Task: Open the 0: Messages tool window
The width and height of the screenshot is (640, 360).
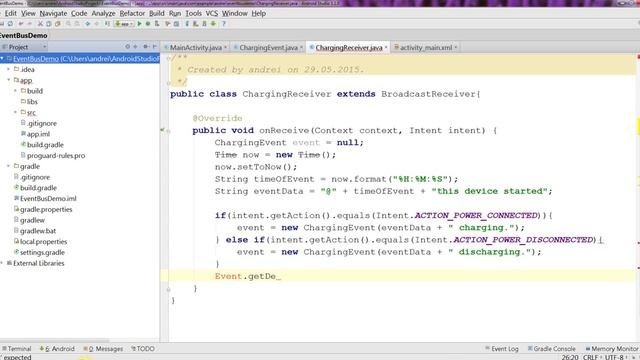Action: click(x=103, y=349)
